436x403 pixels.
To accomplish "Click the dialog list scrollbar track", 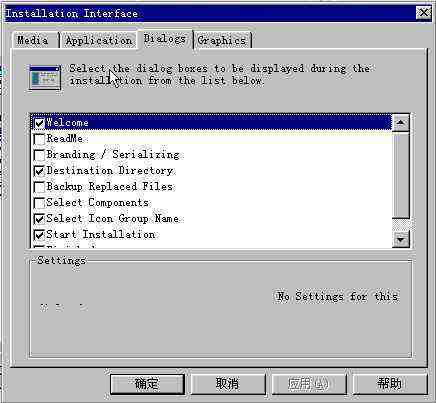I will pyautogui.click(x=401, y=175).
